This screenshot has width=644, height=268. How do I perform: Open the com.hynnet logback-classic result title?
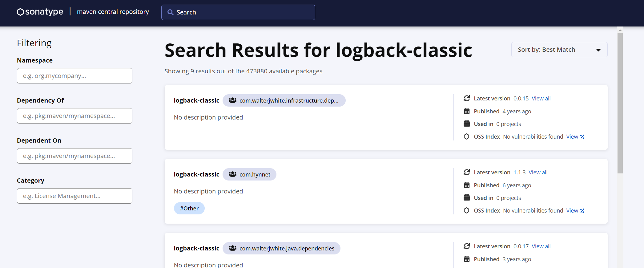(x=196, y=174)
